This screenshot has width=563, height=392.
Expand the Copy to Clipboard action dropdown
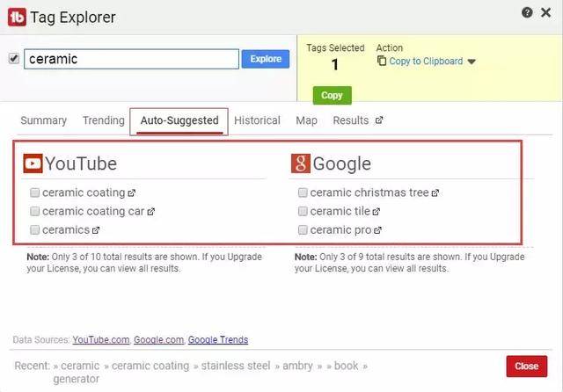(x=472, y=62)
